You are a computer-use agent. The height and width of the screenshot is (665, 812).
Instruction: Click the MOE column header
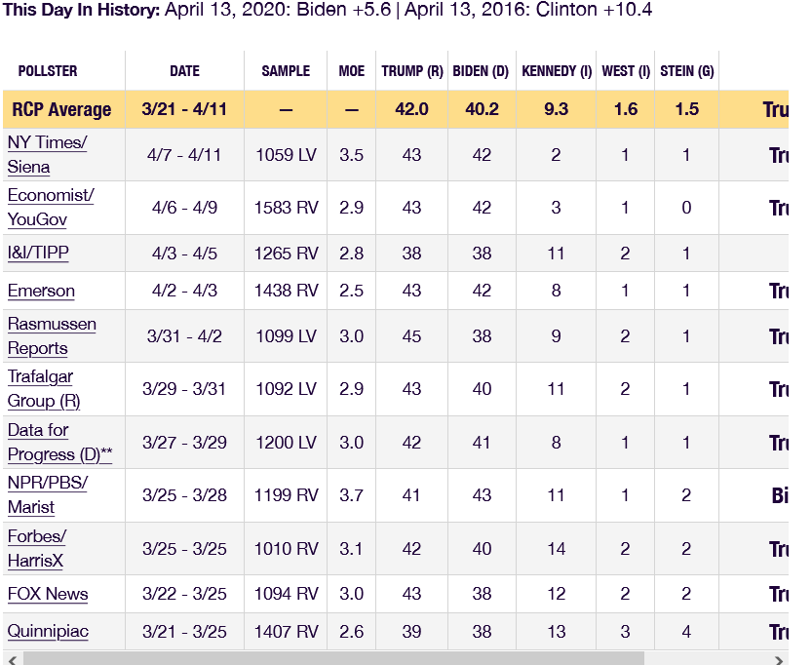tap(352, 71)
